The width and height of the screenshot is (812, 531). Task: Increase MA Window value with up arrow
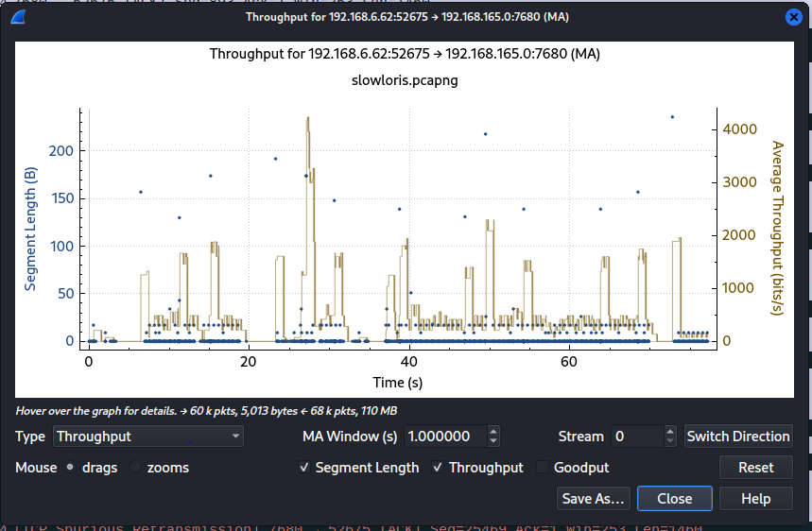[x=492, y=431]
